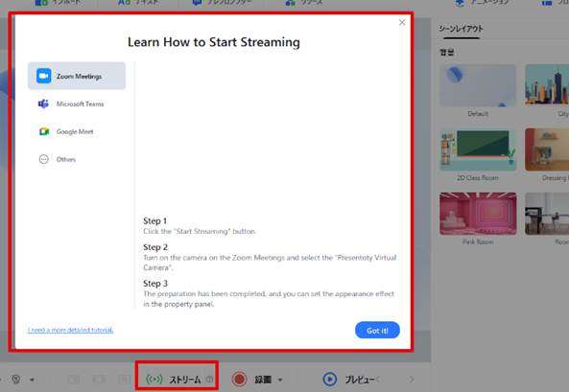Click the "Step 1" heading text
This screenshot has width=569, height=392.
pyautogui.click(x=154, y=220)
